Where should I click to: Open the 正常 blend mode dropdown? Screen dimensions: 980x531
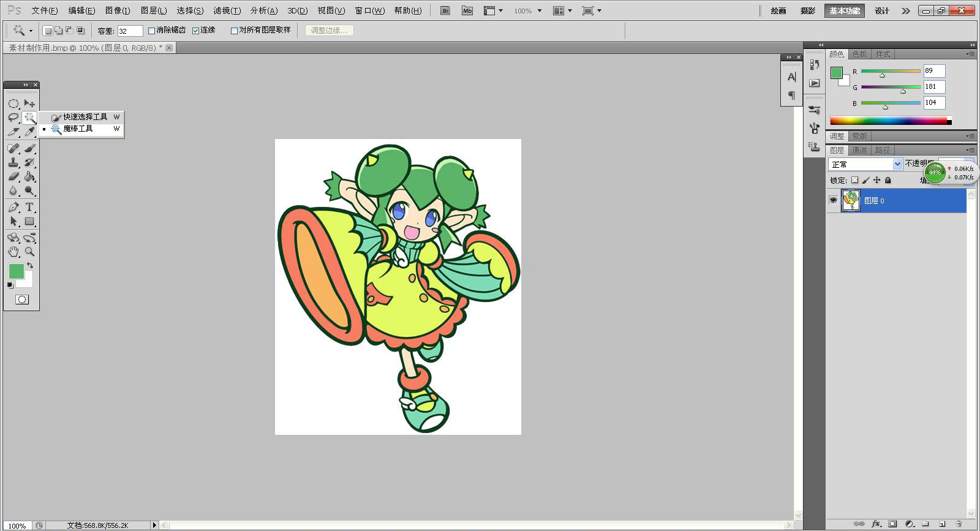click(x=865, y=164)
